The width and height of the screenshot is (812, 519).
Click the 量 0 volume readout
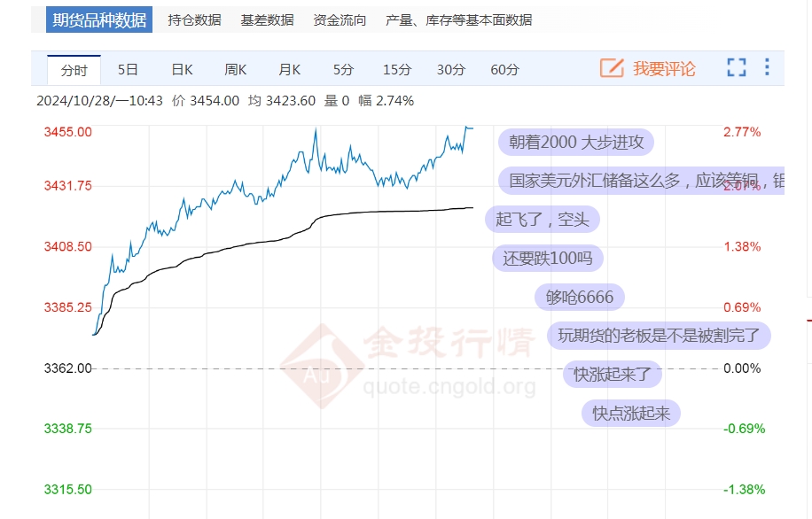(x=337, y=101)
